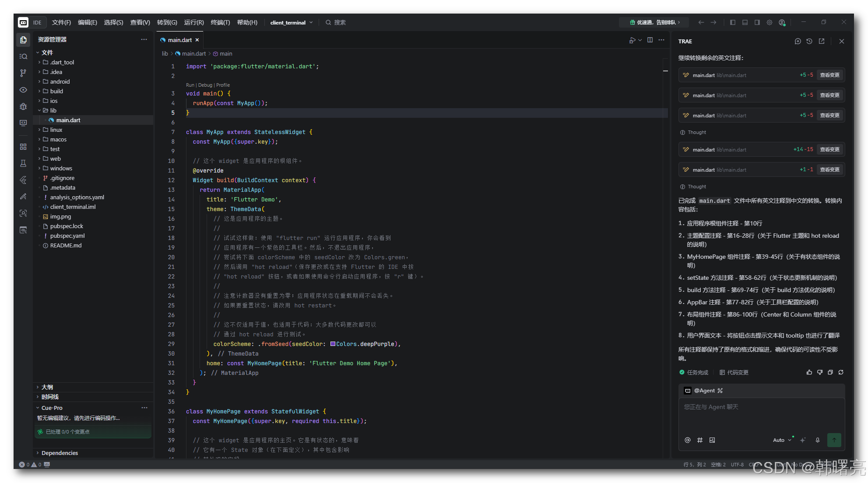Close the TRAE chat panel
Image resolution: width=868 pixels, height=483 pixels.
coord(842,41)
